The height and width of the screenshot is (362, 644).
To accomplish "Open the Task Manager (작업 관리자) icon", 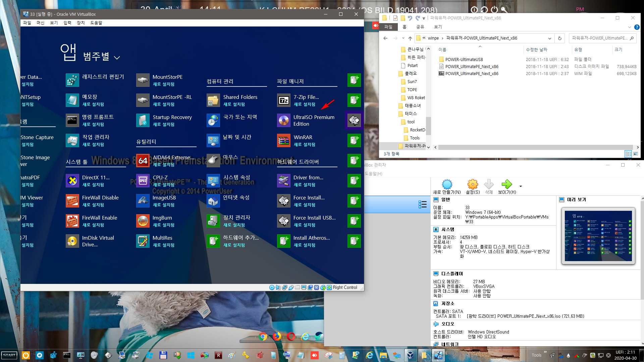I will [72, 140].
